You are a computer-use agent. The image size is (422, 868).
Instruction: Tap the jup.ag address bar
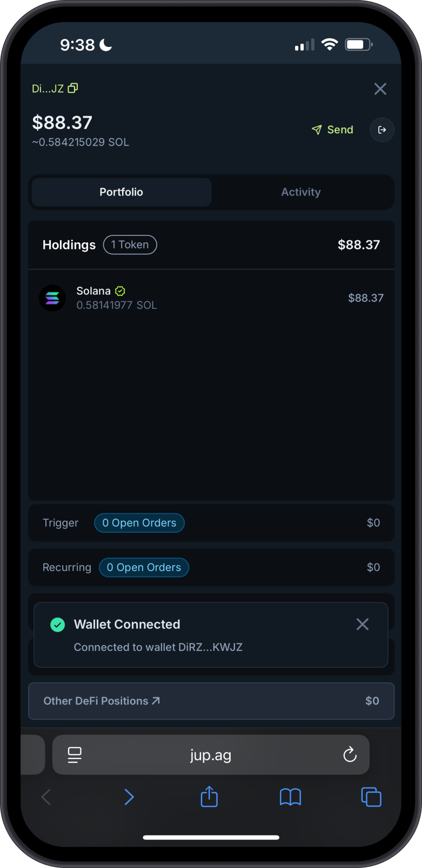211,755
